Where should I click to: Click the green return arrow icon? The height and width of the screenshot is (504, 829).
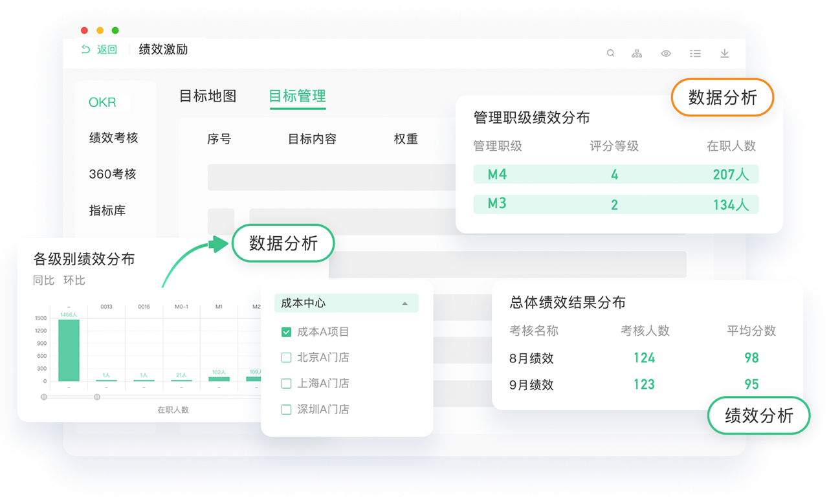point(85,50)
